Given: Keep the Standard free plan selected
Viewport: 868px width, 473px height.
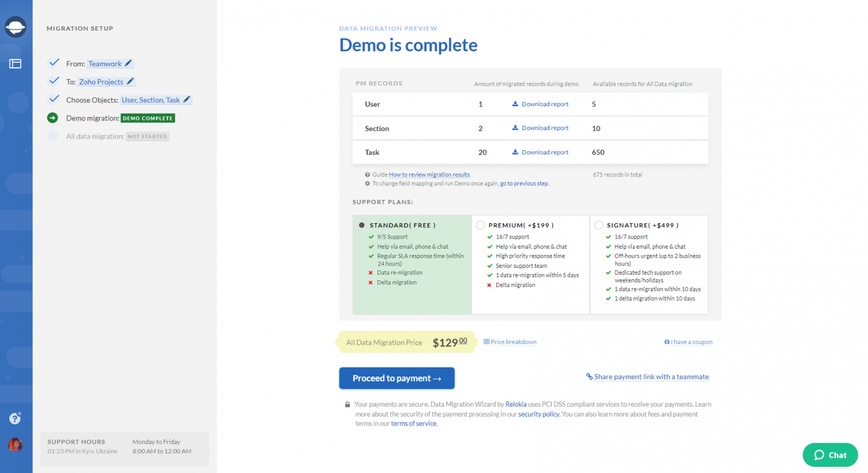Looking at the screenshot, I should 362,224.
